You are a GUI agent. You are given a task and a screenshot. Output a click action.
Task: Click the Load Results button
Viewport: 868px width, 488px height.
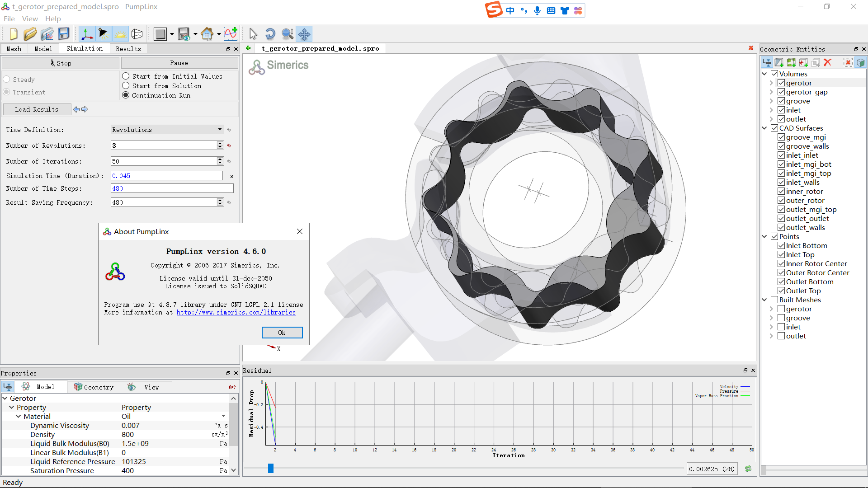pyautogui.click(x=37, y=109)
